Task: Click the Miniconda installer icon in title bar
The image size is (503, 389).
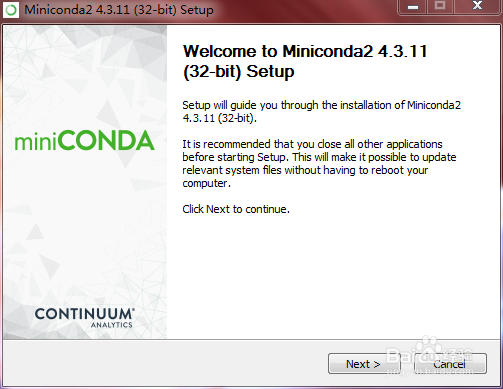Action: click(x=11, y=10)
